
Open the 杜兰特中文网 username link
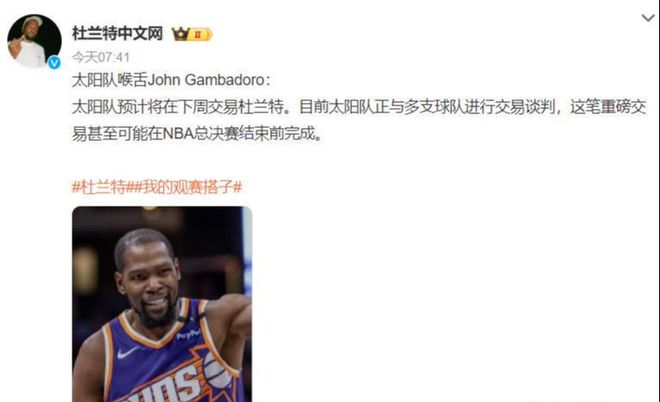coord(117,33)
